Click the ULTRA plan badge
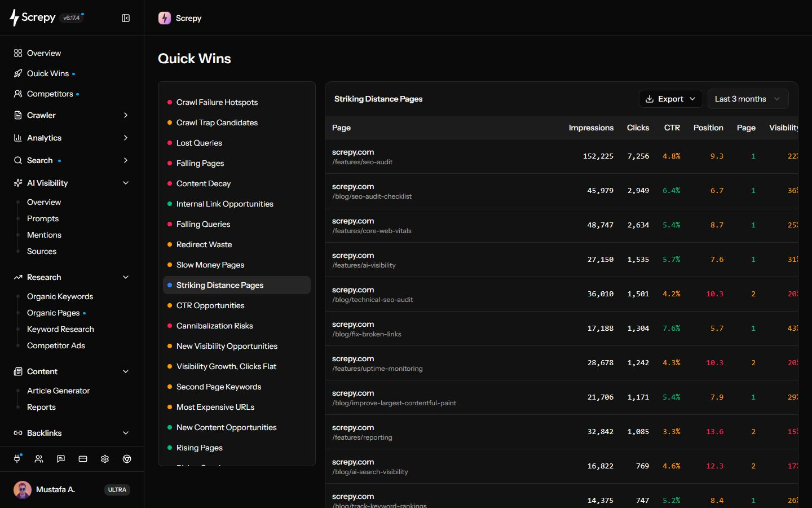 (117, 489)
